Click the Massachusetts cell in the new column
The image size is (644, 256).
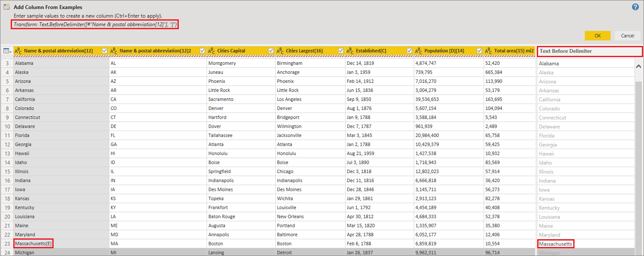[555, 244]
